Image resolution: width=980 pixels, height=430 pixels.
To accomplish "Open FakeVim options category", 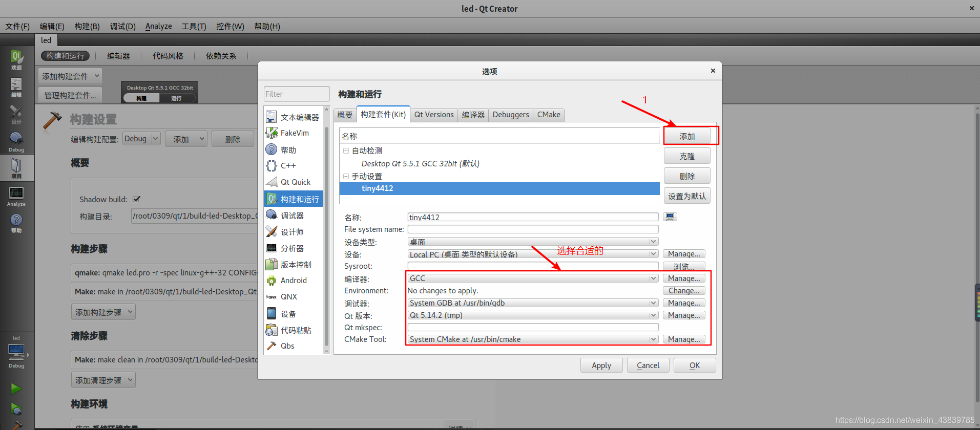I will coord(294,133).
